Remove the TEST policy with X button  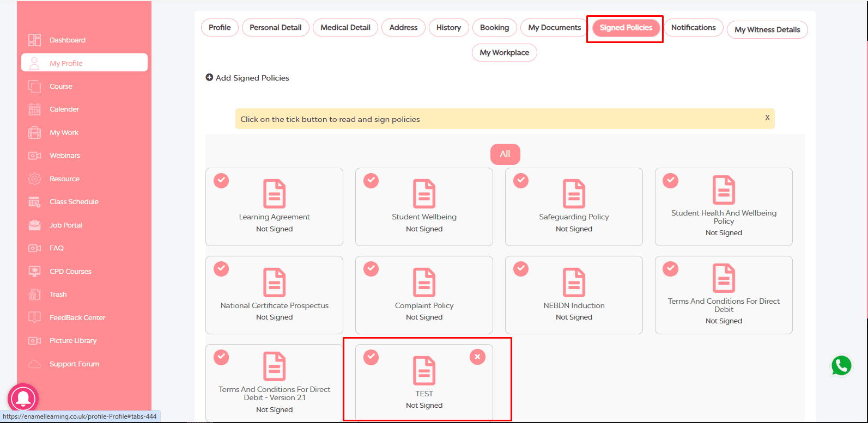click(477, 357)
